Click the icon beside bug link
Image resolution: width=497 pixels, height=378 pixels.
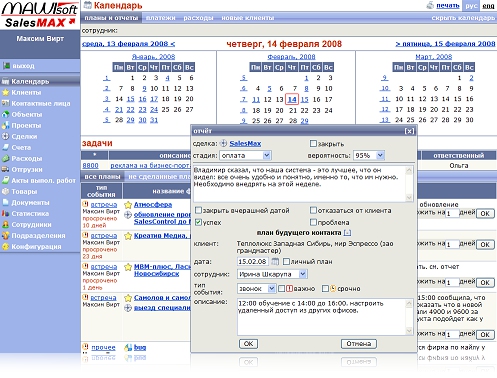128,348
